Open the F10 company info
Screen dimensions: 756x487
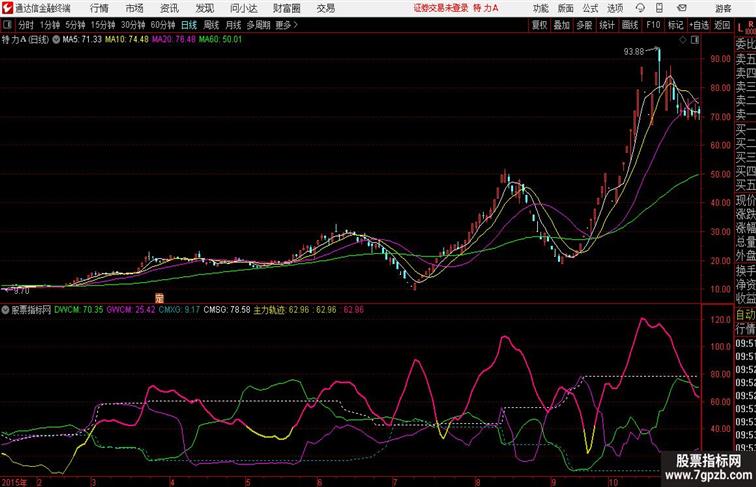(x=653, y=24)
